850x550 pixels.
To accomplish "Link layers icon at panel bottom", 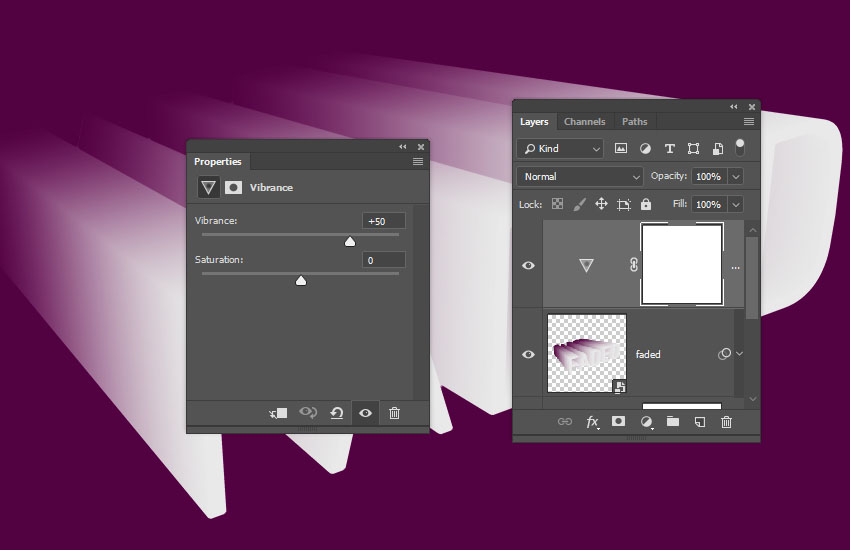I will point(565,422).
